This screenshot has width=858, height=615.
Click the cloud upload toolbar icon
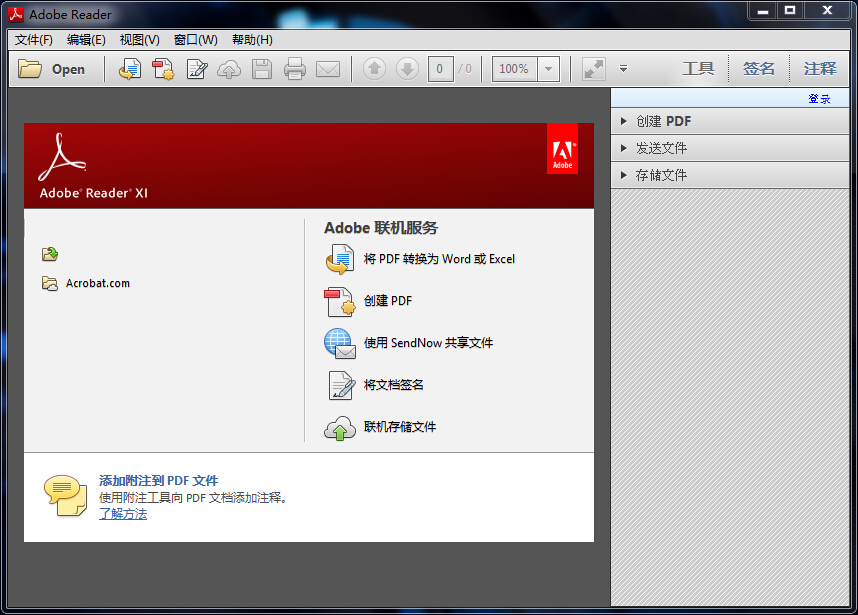(x=229, y=69)
